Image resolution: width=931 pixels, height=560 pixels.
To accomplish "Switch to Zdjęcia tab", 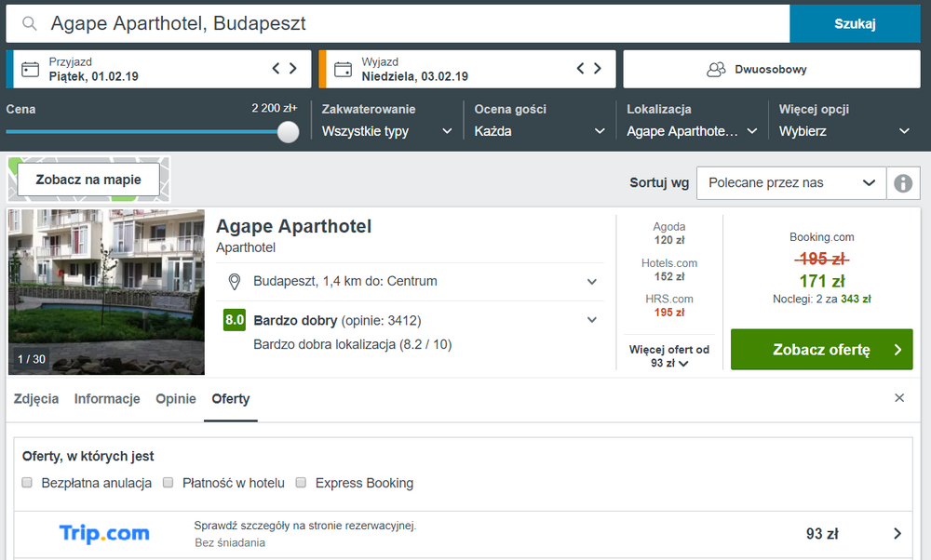I will [36, 399].
